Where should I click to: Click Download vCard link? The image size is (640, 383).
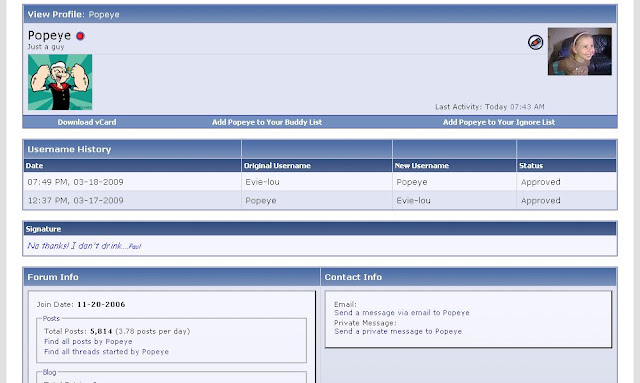coord(87,122)
